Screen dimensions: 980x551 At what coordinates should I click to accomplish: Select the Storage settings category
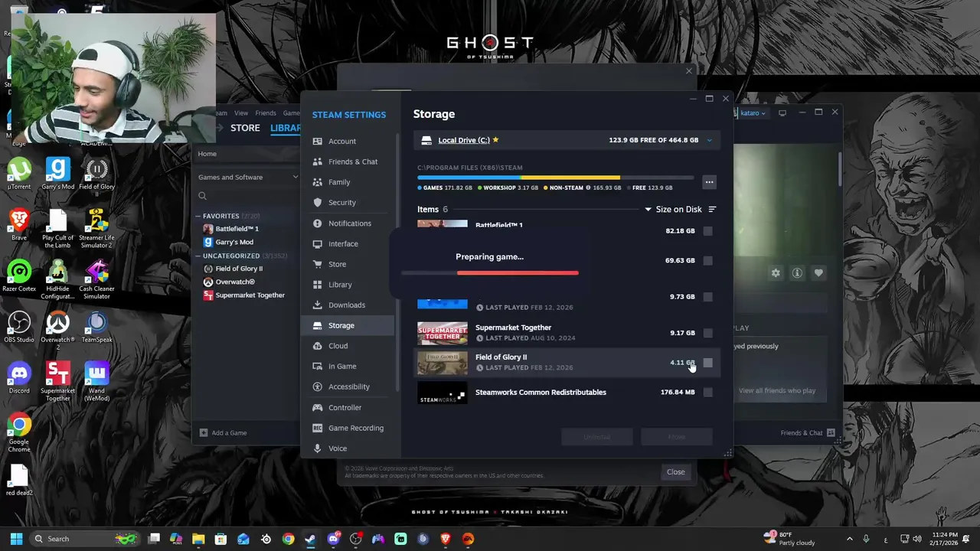click(349, 325)
